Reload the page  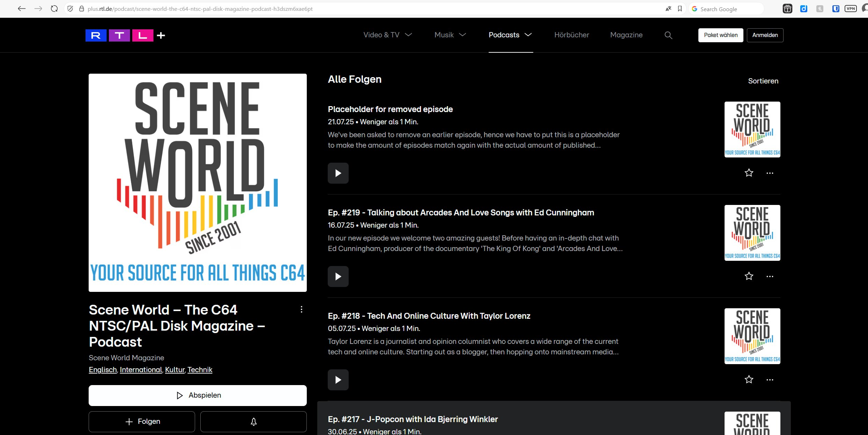54,9
